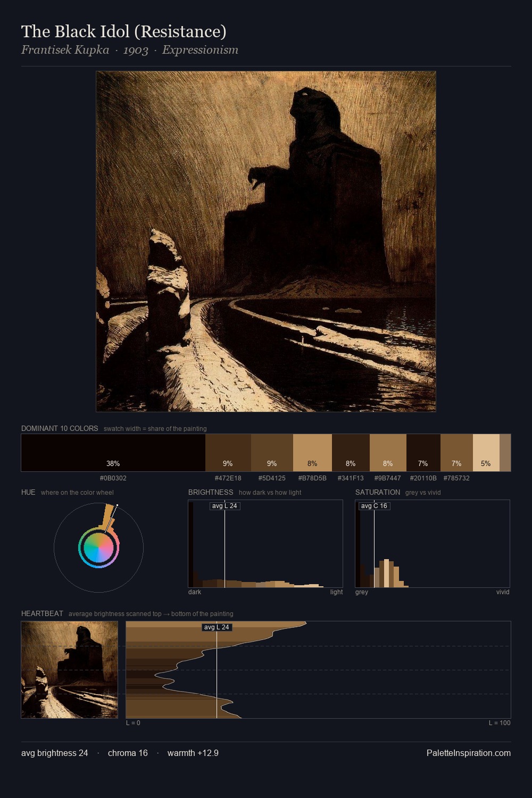532x798 pixels.
Task: Click the 'BRIGHTNESS' section heading
Action: [211, 492]
